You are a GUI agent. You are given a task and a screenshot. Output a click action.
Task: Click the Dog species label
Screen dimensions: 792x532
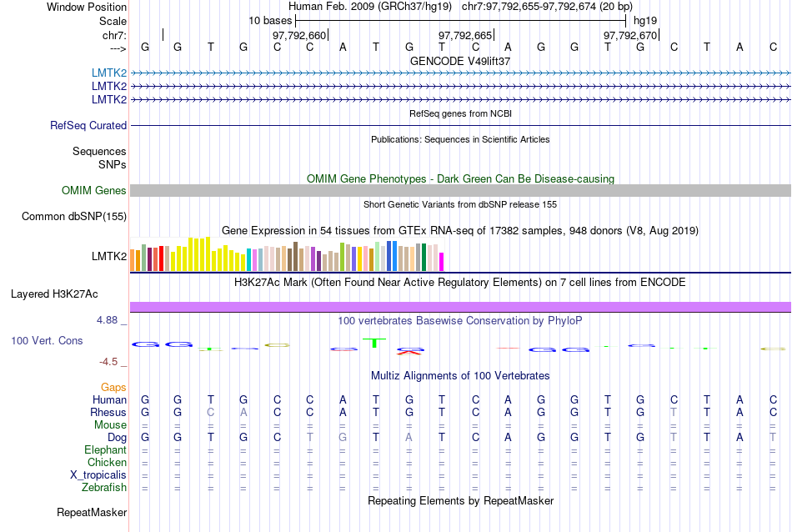(117, 438)
